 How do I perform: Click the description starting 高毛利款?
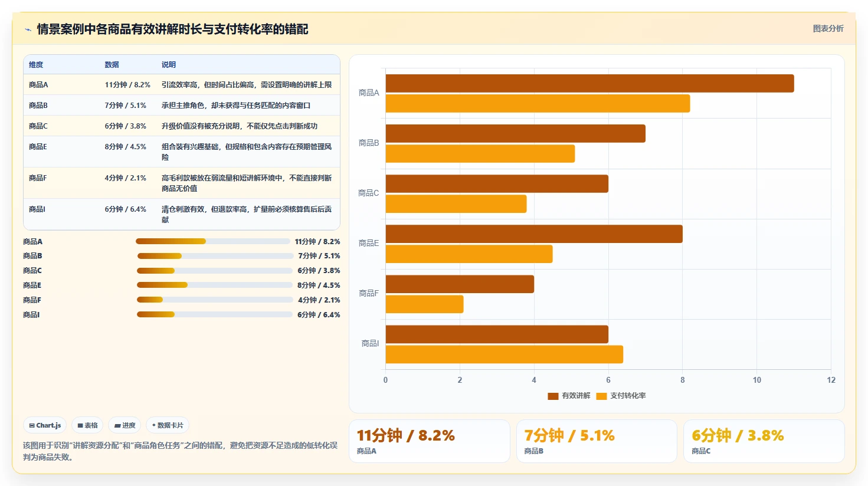click(x=247, y=183)
